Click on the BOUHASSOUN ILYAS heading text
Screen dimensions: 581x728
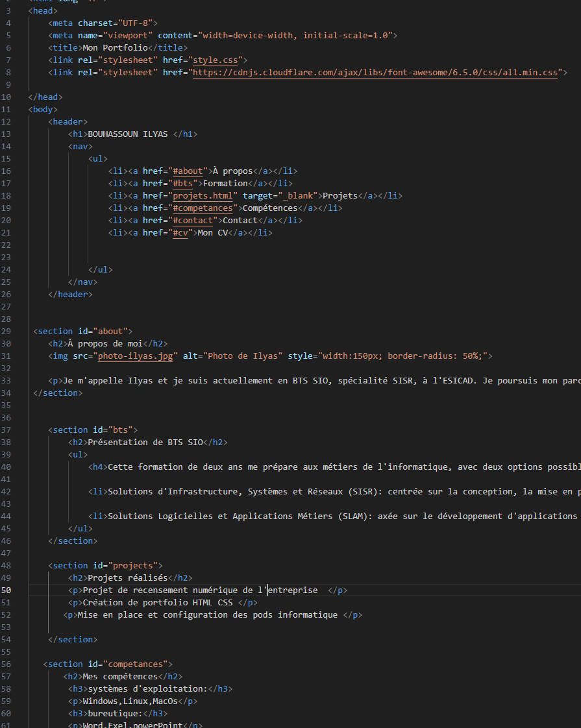127,134
